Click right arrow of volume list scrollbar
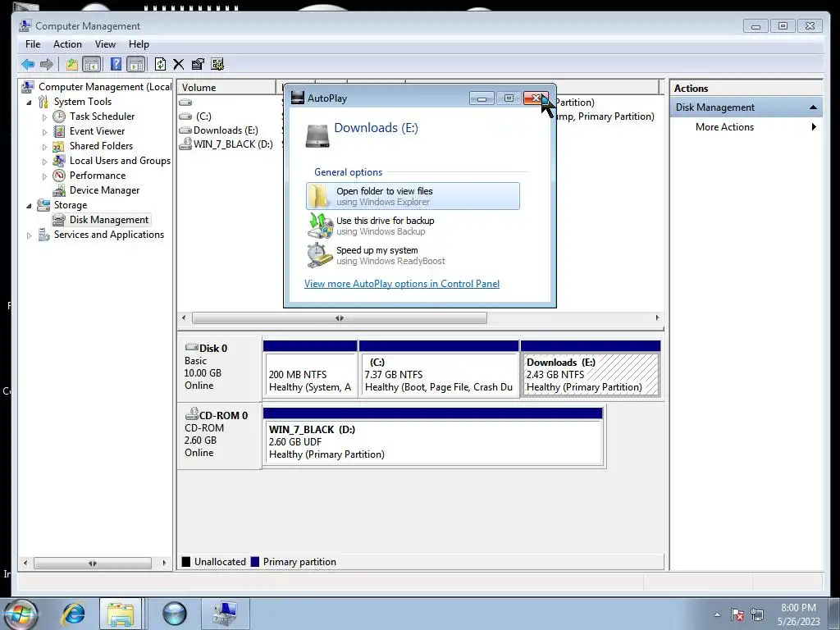Screen dimensions: 840x630 [657, 318]
